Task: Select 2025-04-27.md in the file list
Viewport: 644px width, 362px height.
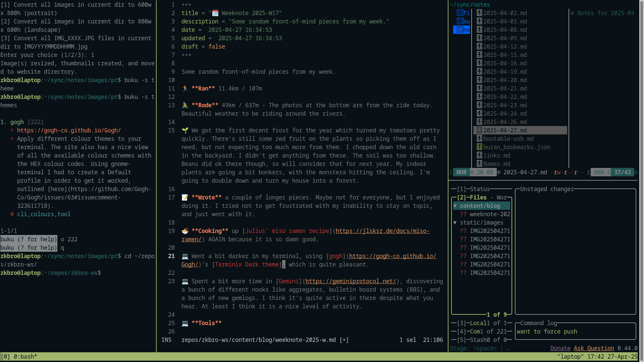Action: point(505,130)
